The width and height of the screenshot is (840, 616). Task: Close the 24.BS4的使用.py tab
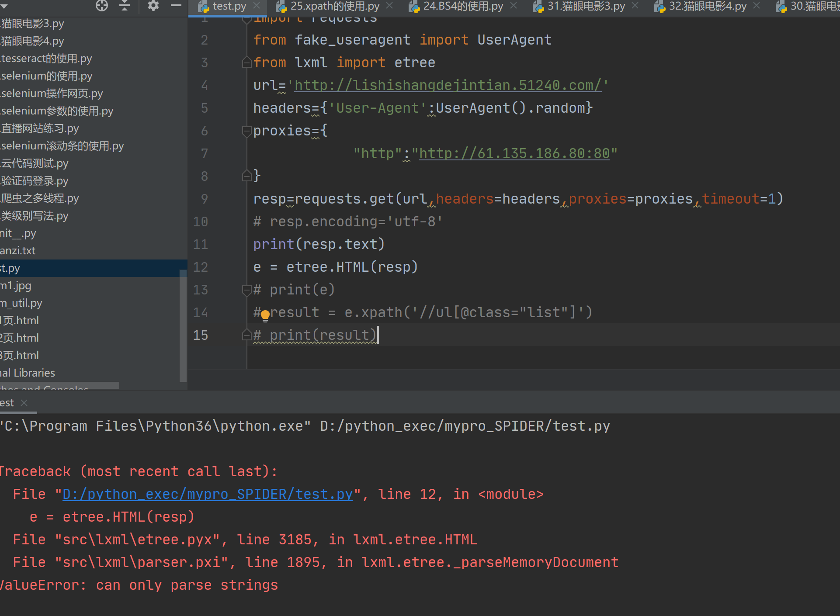click(514, 6)
